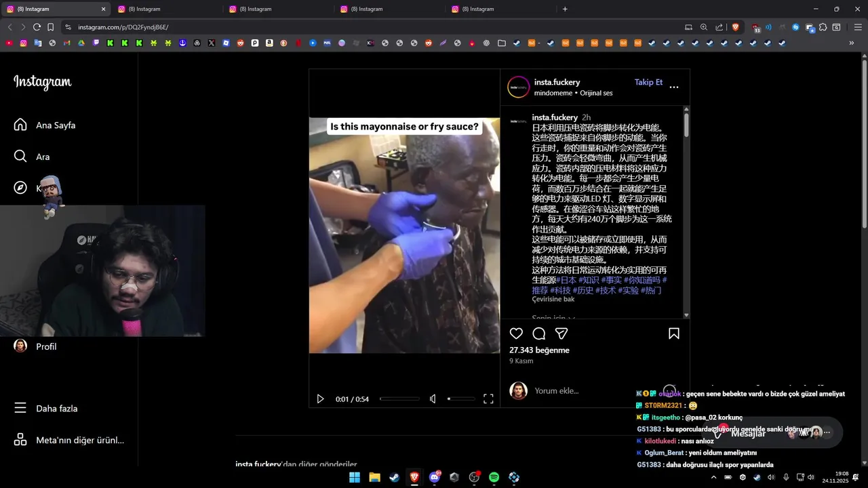Click the video progress bar
Viewport: 868px width, 488px height.
399,399
